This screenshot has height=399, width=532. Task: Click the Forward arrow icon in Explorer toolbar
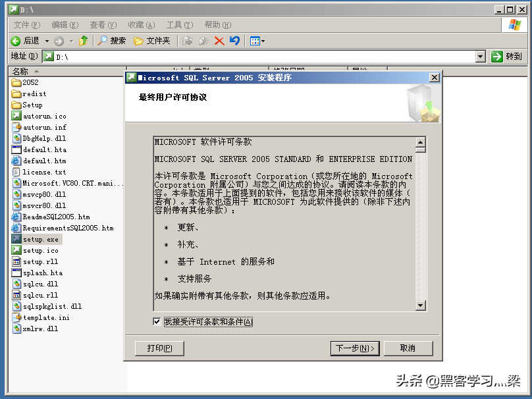59,41
